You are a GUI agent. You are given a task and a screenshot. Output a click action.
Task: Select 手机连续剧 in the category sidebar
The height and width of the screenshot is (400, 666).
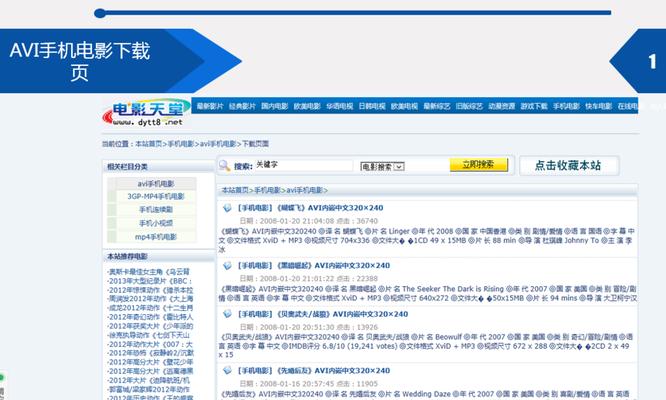tap(156, 210)
